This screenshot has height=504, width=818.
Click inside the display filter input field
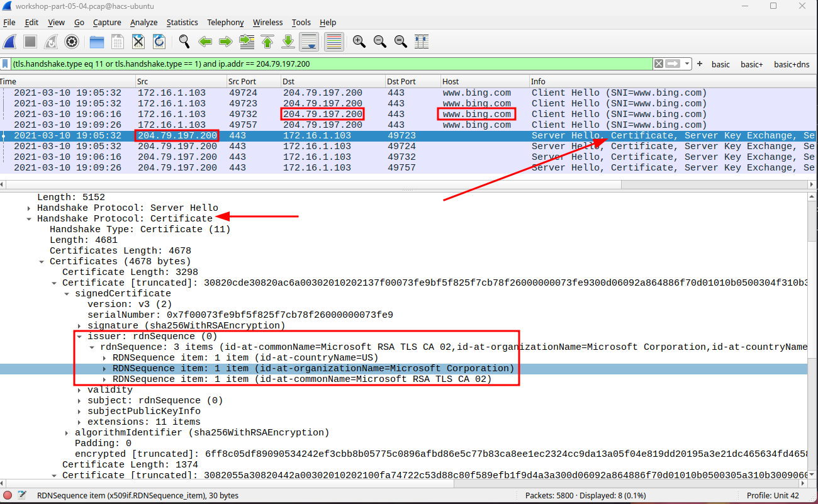[x=315, y=64]
